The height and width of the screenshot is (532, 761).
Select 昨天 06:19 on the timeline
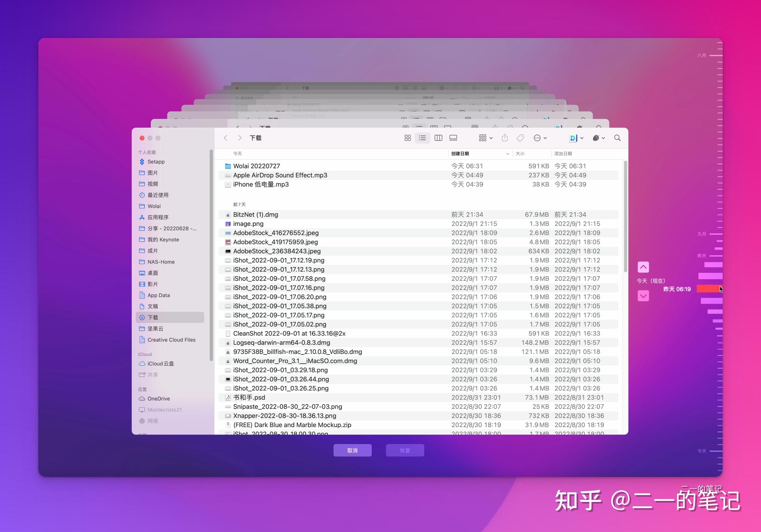(709, 289)
